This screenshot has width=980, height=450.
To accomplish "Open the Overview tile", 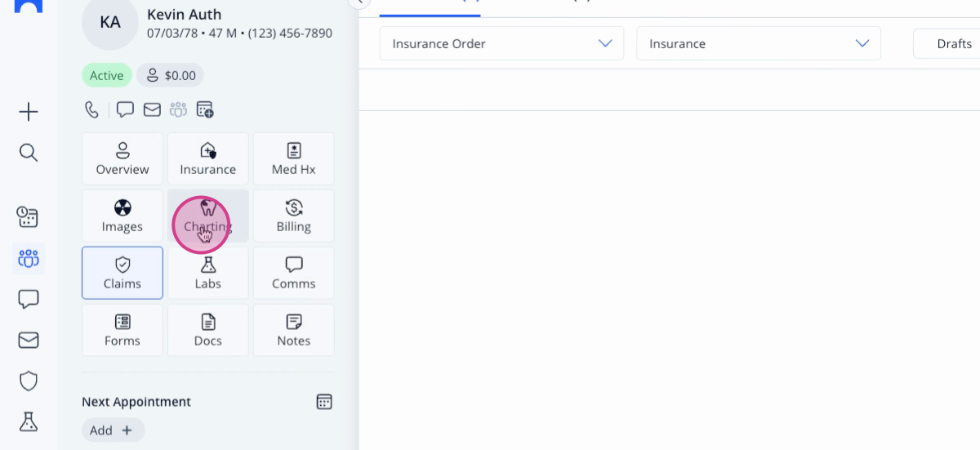I will (x=122, y=159).
